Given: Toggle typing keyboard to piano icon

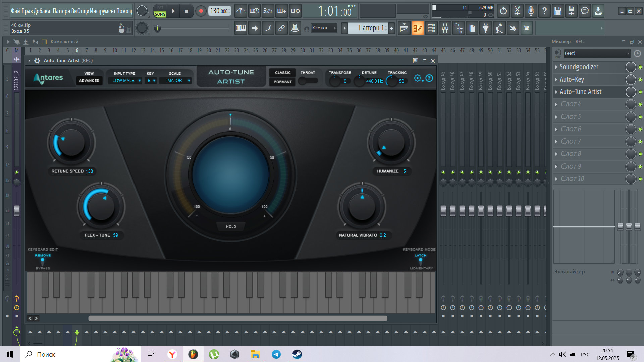Looking at the screenshot, I should coord(241,28).
